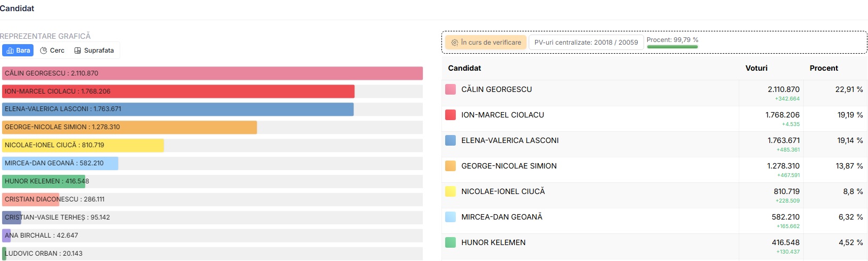
Task: Click the bar chart icon beside Bara
Action: click(x=10, y=50)
